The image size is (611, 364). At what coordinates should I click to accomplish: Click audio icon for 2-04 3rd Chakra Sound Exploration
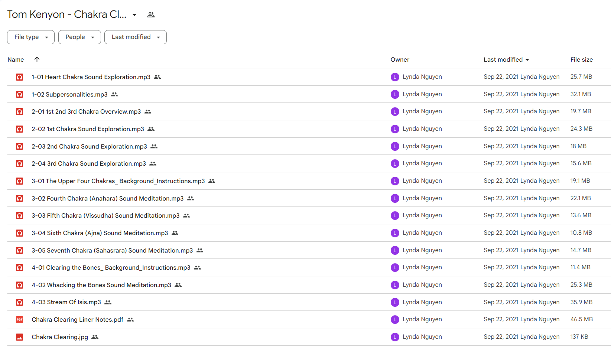coord(19,163)
